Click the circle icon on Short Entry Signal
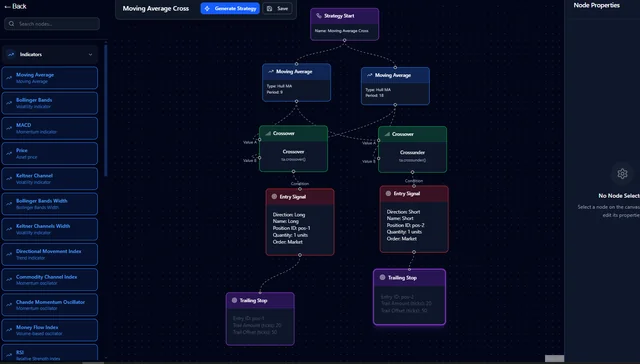 [388, 193]
